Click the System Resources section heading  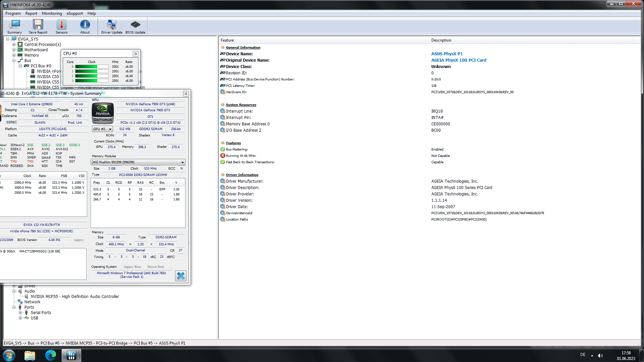pyautogui.click(x=241, y=105)
